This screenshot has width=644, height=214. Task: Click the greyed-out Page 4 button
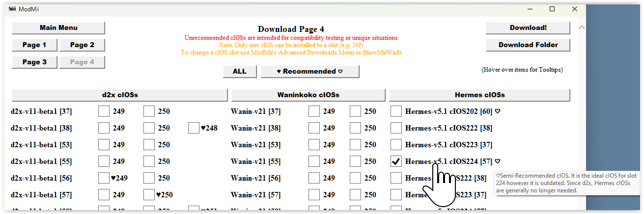(82, 62)
